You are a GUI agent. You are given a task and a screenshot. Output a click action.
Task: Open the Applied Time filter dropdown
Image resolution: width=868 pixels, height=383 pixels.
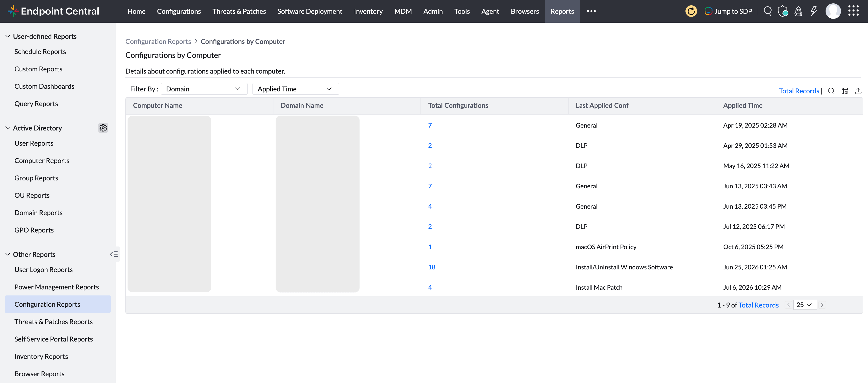tap(296, 89)
